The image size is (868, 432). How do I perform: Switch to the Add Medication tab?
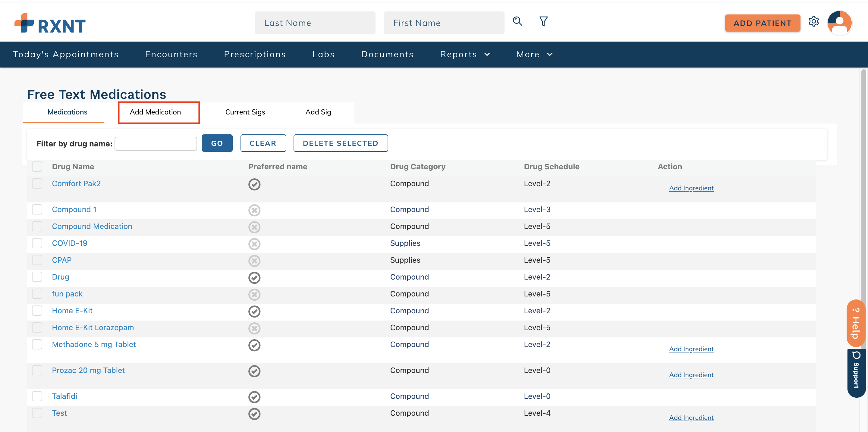click(155, 112)
